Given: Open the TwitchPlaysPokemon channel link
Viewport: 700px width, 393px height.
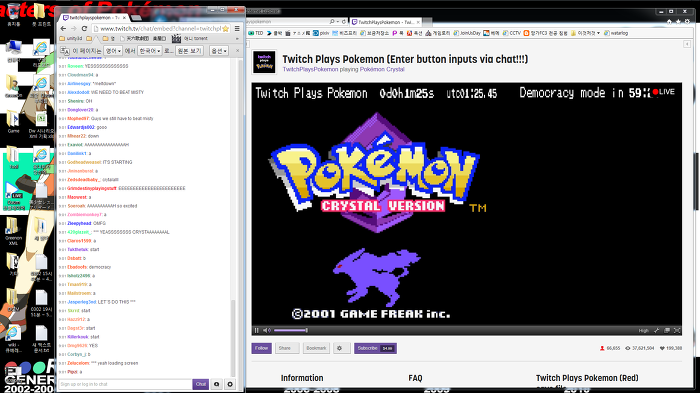Looking at the screenshot, I should coord(310,70).
